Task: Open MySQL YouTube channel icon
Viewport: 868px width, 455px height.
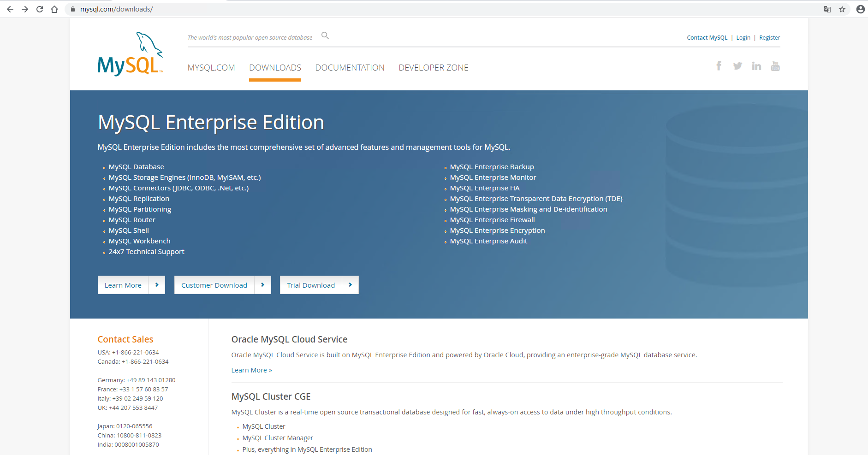Action: [x=775, y=66]
